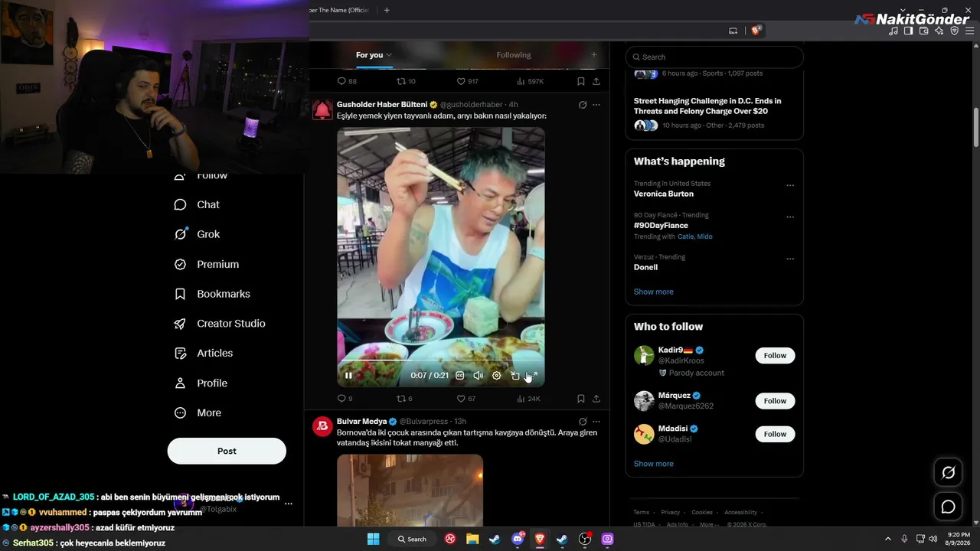Open the floating Grok button

click(948, 473)
